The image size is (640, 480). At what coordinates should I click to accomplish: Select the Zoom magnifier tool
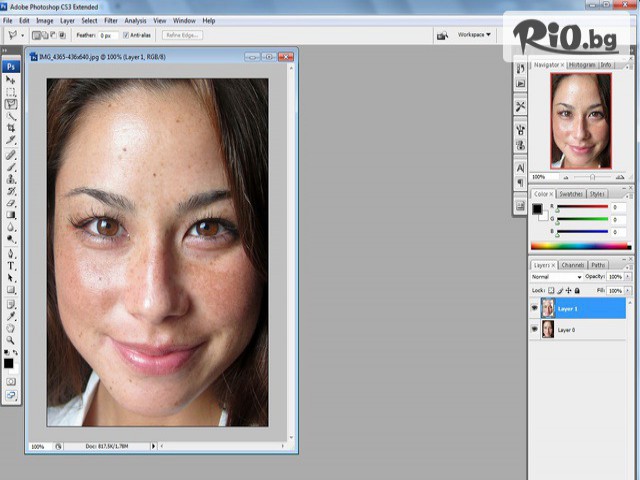tap(11, 340)
